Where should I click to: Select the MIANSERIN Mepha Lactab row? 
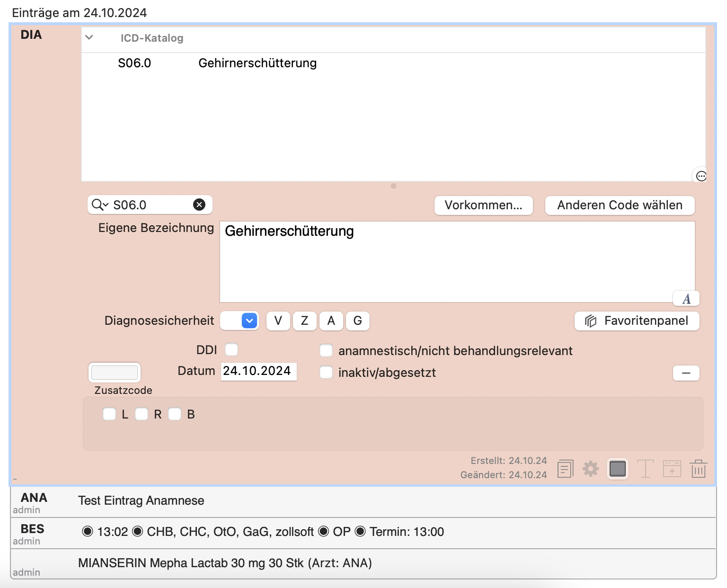(x=363, y=564)
